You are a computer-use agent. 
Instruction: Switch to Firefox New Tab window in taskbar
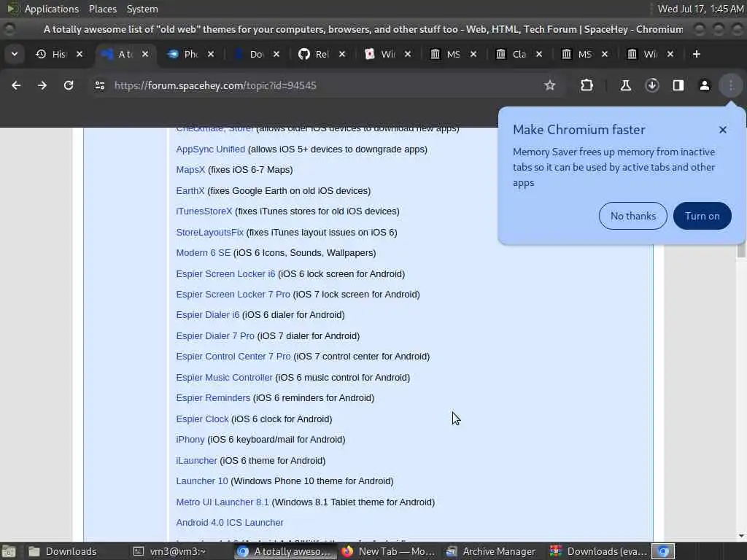pos(389,551)
